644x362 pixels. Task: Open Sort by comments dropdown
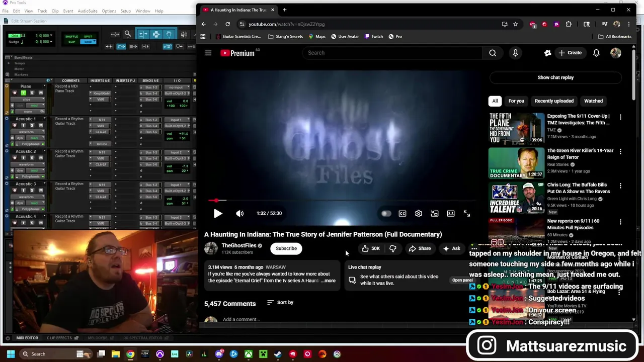[x=280, y=303]
